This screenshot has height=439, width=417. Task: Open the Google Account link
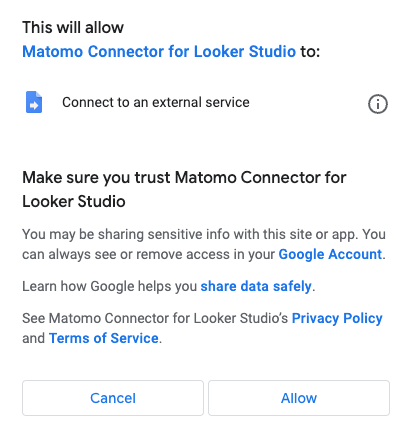coord(330,254)
